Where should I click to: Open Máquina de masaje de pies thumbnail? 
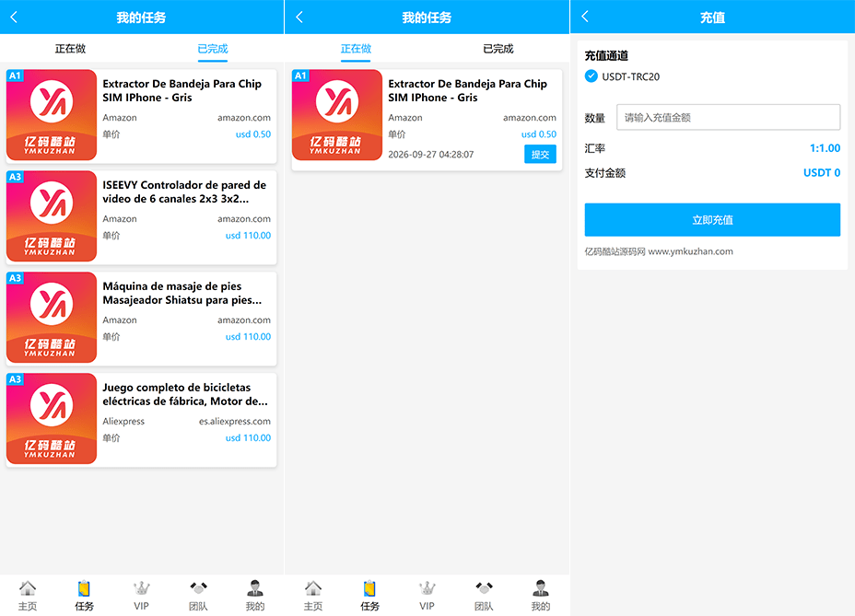pos(52,318)
